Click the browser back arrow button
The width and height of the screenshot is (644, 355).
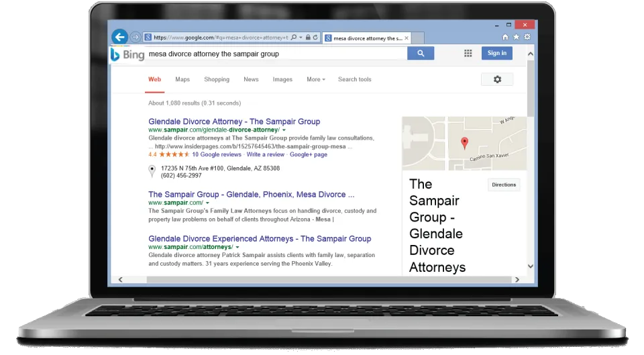click(119, 37)
